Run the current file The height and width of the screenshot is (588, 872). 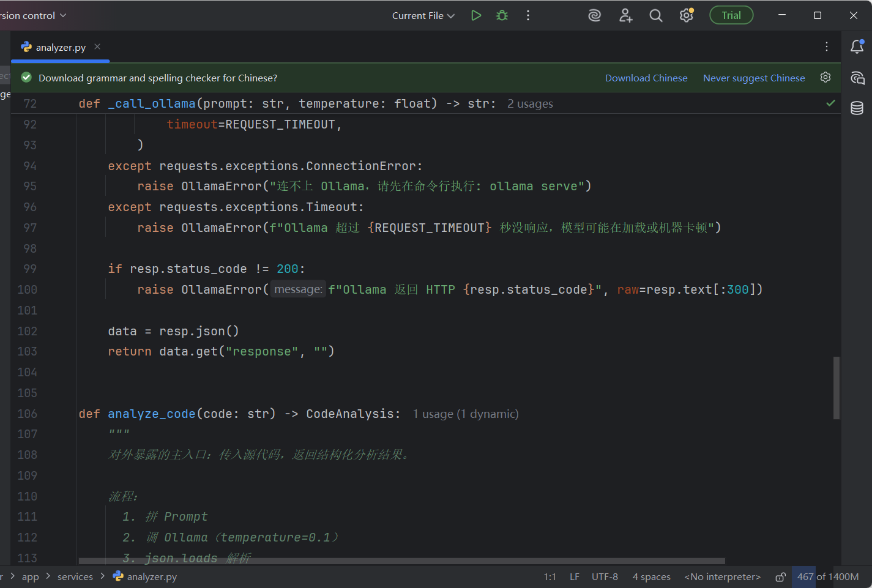point(476,15)
